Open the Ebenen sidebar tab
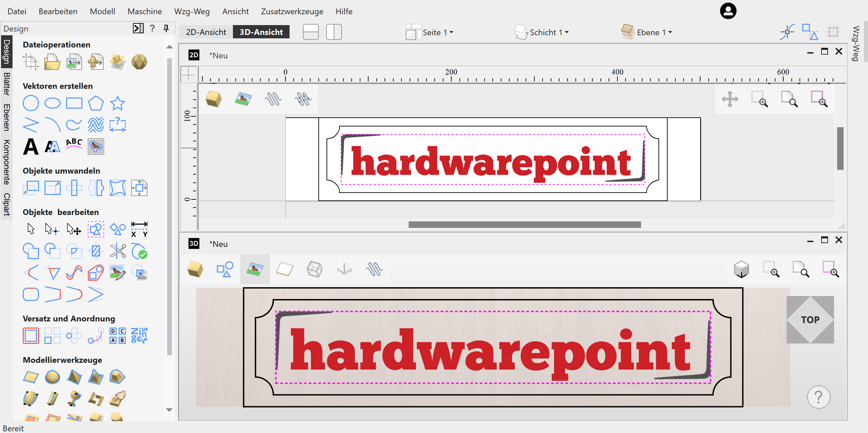 pos(6,117)
